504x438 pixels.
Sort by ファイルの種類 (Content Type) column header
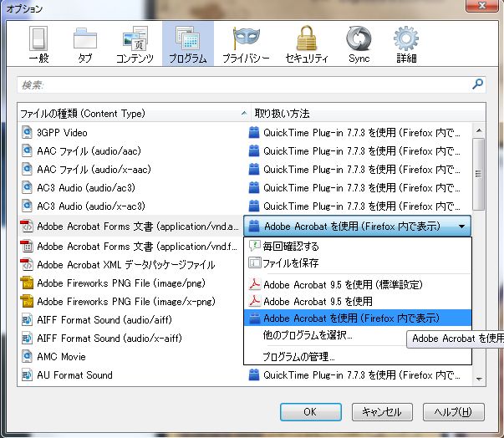[x=134, y=114]
